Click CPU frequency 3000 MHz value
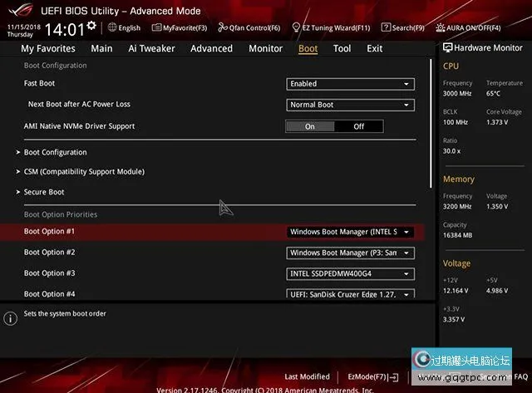Image resolution: width=532 pixels, height=393 pixels. click(x=457, y=94)
